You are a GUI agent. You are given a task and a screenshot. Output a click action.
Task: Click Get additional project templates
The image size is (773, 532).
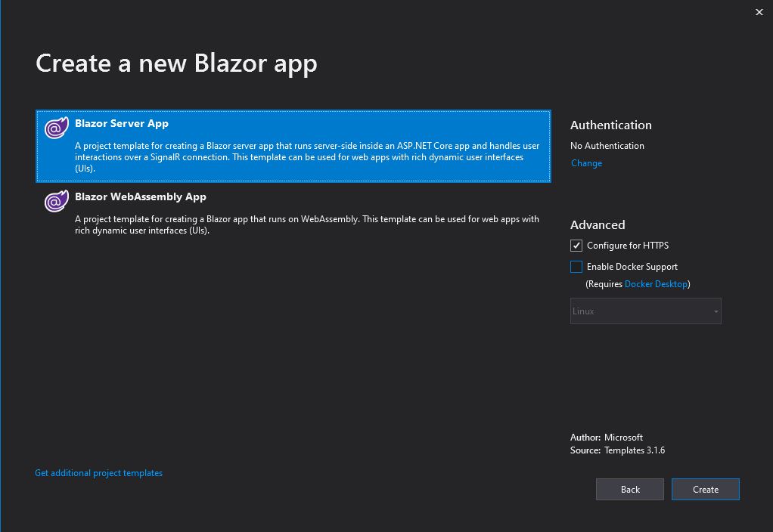pos(98,472)
